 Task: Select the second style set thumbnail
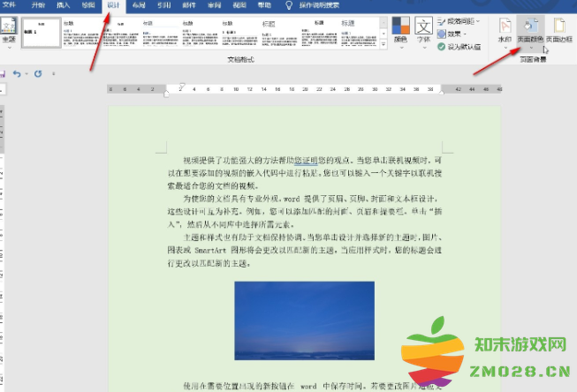tap(81, 33)
